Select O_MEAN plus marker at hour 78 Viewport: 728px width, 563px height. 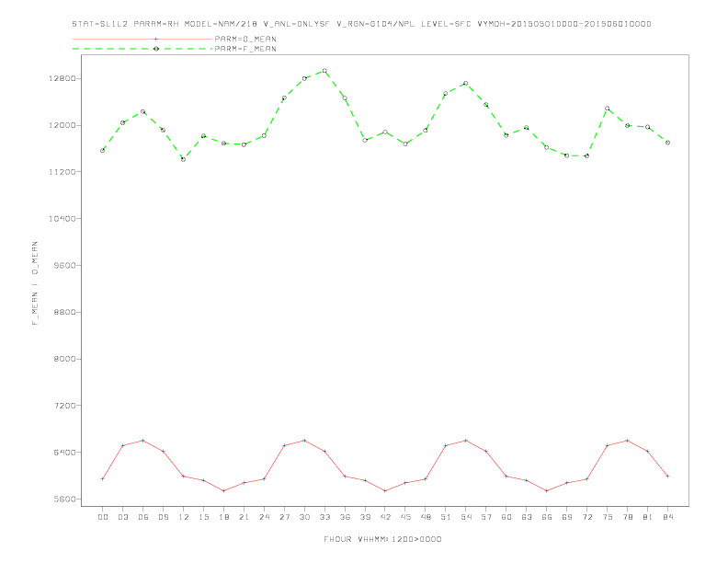(x=627, y=441)
